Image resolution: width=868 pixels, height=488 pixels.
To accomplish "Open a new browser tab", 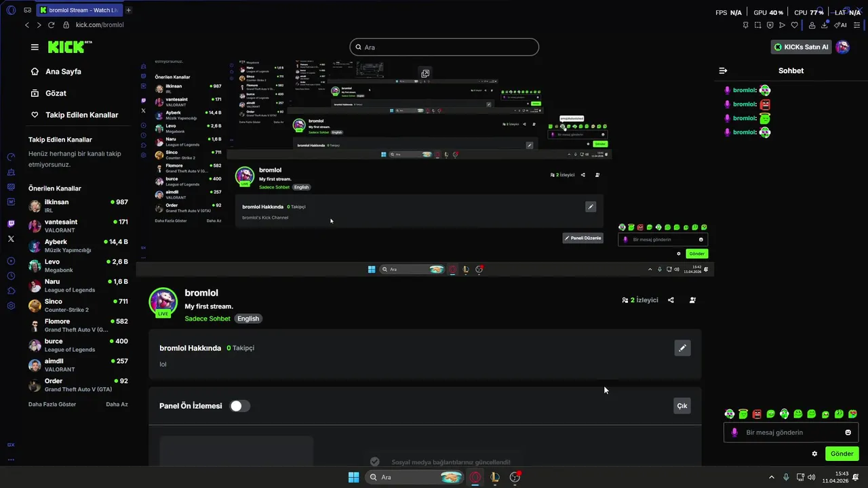I will (x=129, y=9).
